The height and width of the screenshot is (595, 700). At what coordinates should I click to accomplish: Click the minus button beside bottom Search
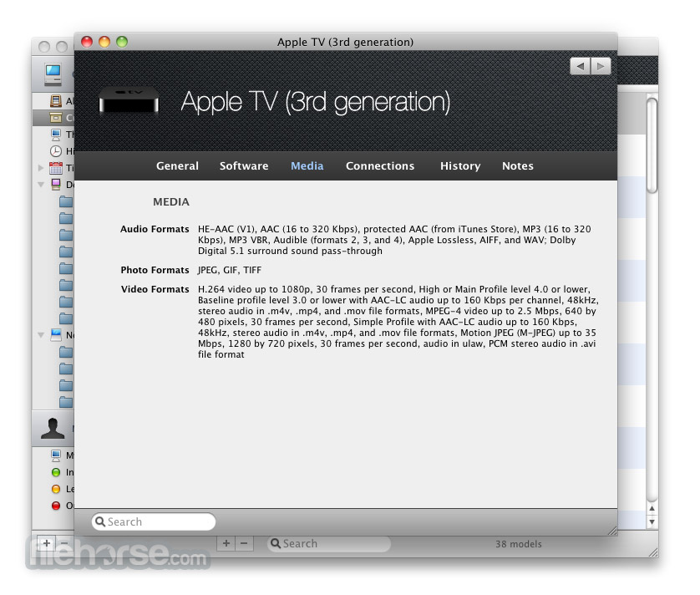[x=244, y=543]
